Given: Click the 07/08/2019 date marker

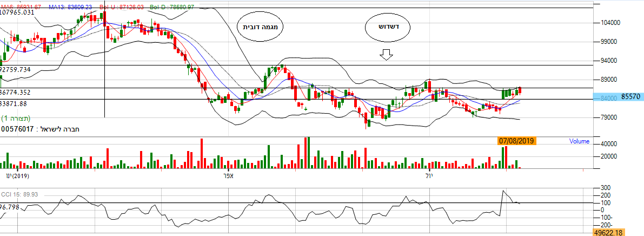Looking at the screenshot, I should [516, 141].
